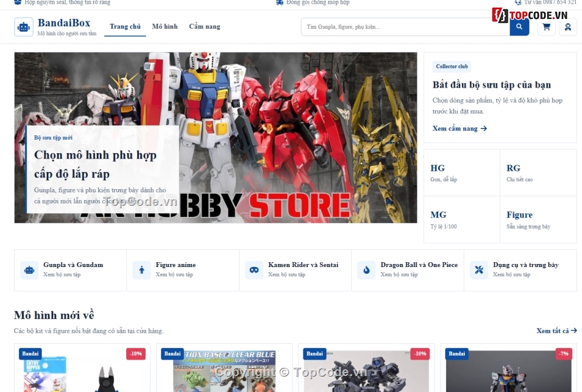Select the Figure Sẵn sàng trưng bày tile

pos(539,220)
